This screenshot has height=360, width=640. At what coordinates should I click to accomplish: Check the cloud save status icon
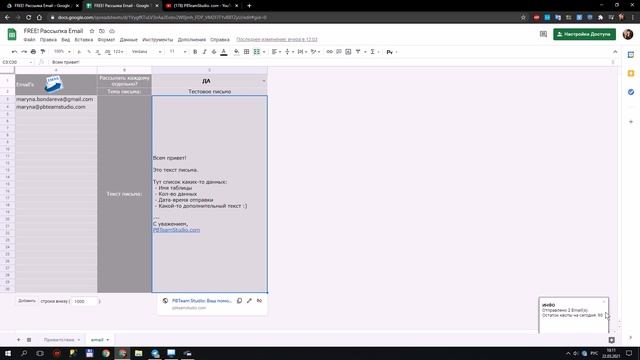tap(112, 31)
